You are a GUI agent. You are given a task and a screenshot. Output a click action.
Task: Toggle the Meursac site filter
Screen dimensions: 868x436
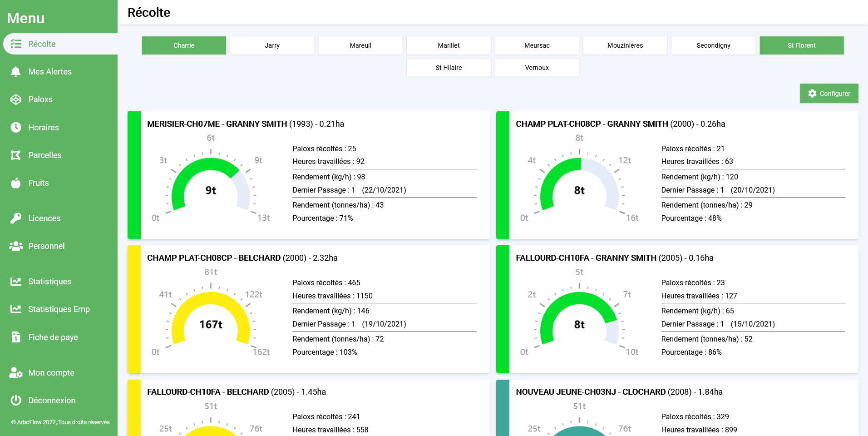coord(537,45)
